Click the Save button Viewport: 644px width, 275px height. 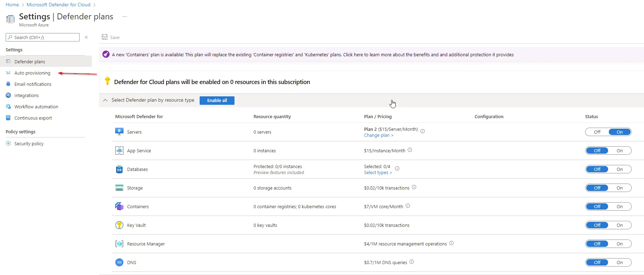click(x=111, y=37)
